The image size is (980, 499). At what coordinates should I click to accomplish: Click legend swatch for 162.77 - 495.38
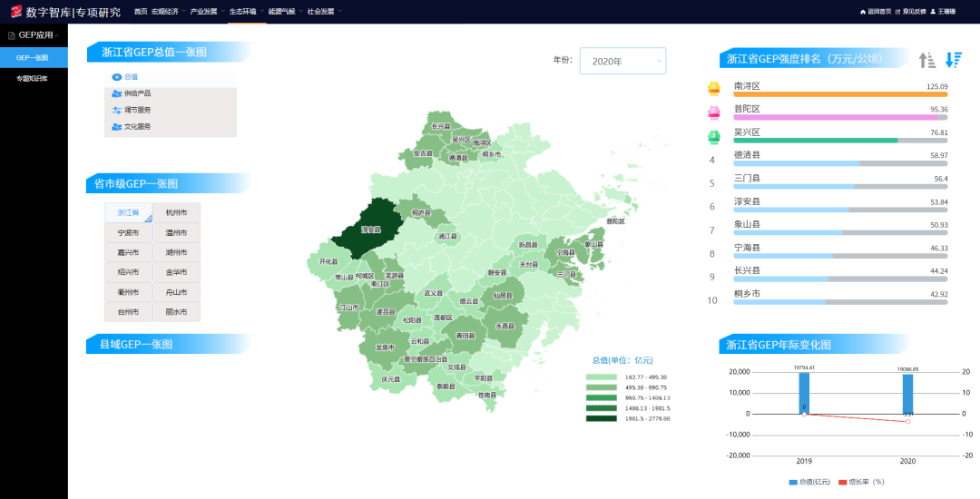(x=601, y=377)
